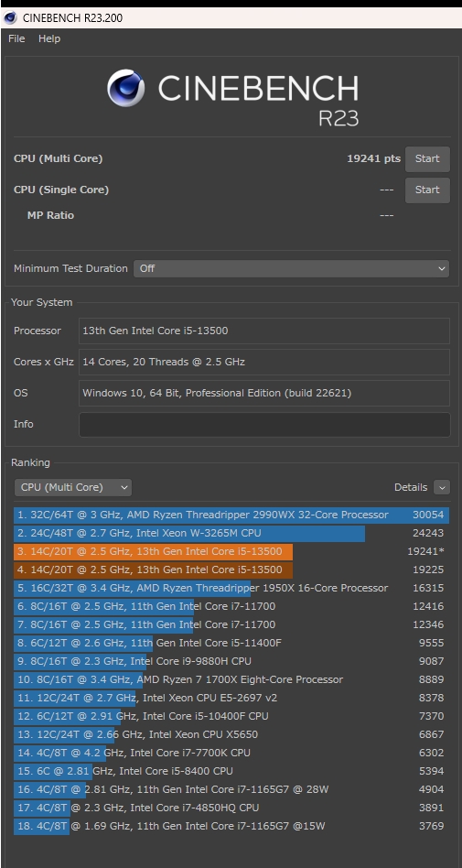This screenshot has height=868, width=462.
Task: Select the Threadripper 1950X ranking row
Action: pyautogui.click(x=231, y=588)
